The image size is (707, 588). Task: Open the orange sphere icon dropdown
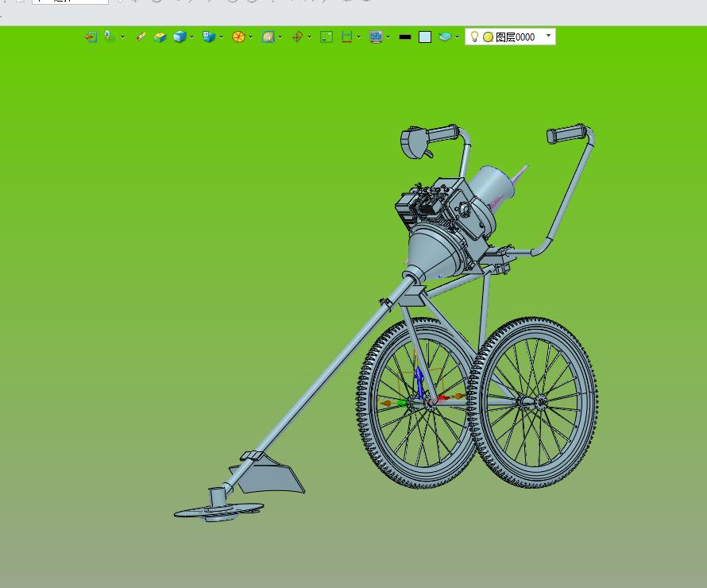[x=251, y=37]
